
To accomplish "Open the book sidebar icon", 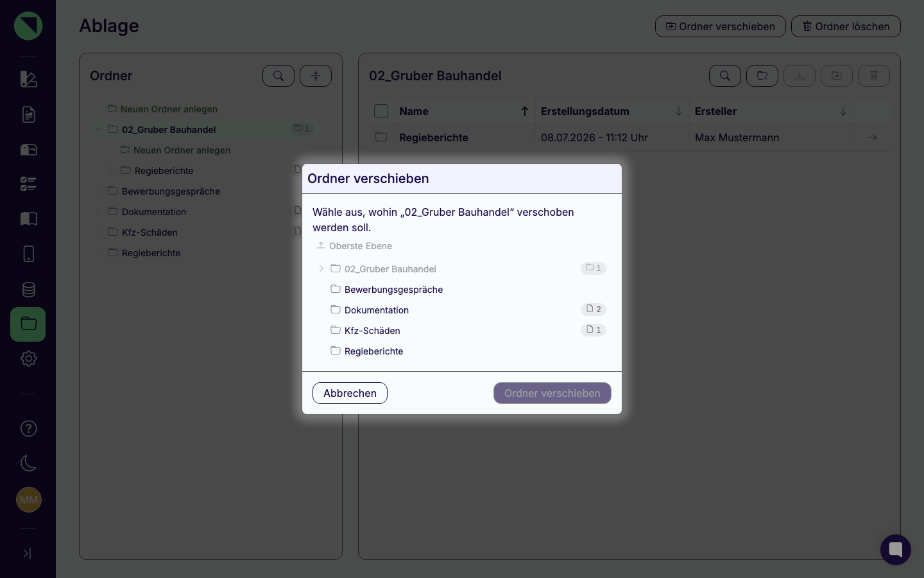I will pos(28,219).
